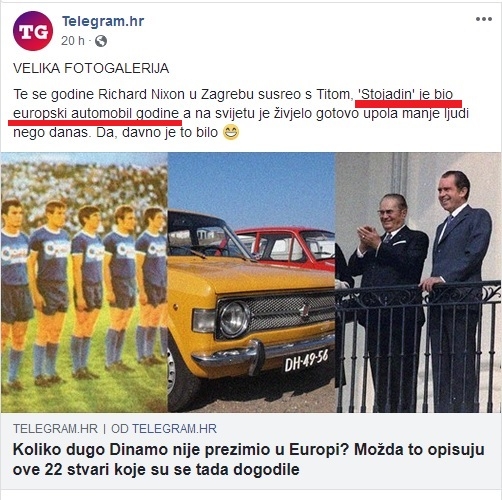The width and height of the screenshot is (502, 500).
Task: Open the Telegram.hr page name link
Action: pos(103,21)
